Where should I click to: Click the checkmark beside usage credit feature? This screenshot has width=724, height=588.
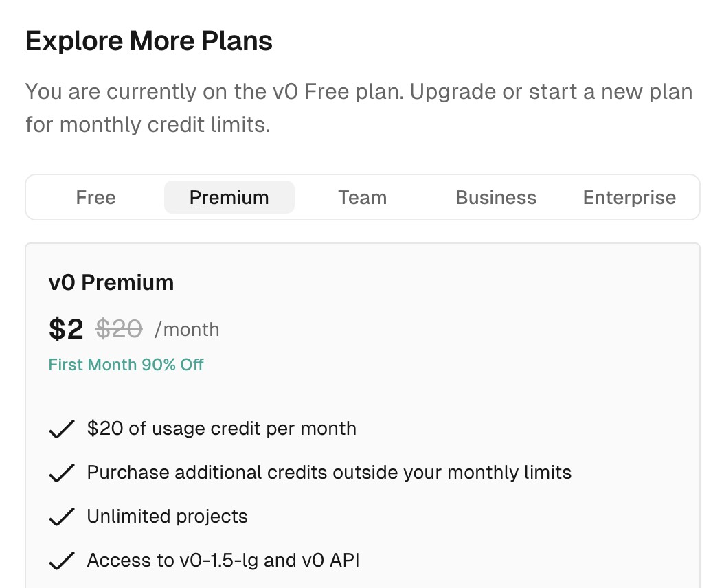click(x=62, y=429)
